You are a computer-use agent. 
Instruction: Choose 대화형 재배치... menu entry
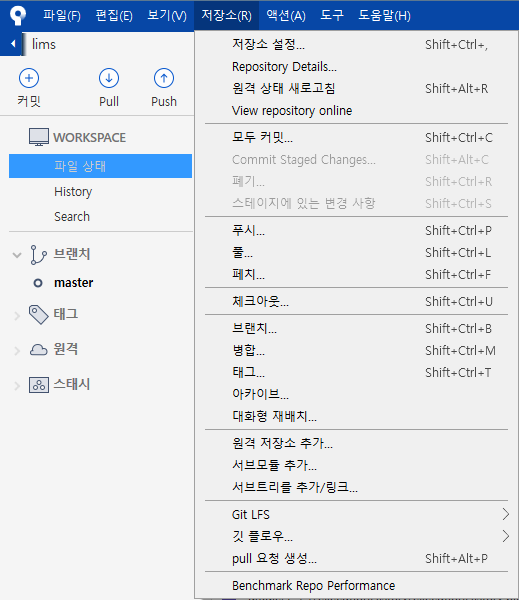(x=356, y=416)
